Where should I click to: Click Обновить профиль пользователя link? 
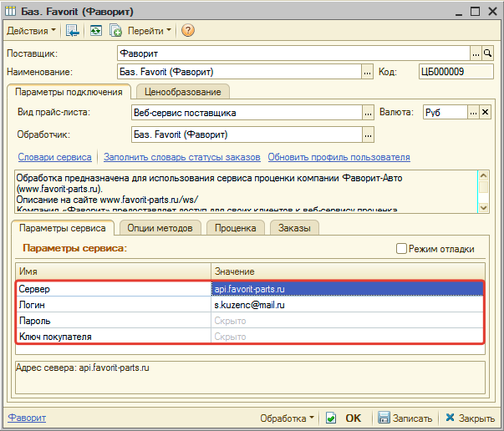click(x=339, y=157)
